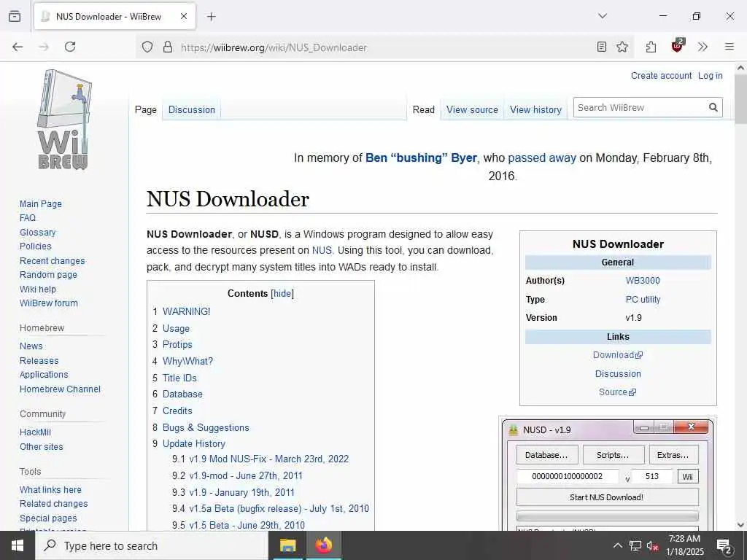
Task: Switch to the Discussion tab
Action: (x=192, y=109)
